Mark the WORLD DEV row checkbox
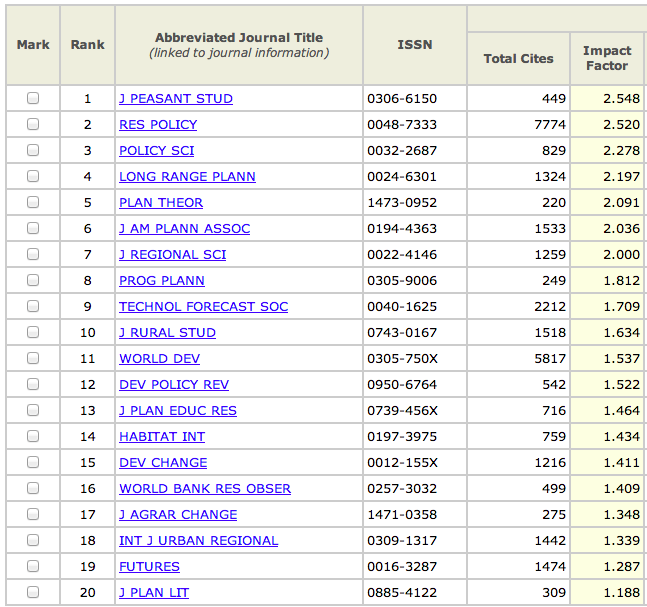Screen dimensions: 647x607 click(33, 358)
